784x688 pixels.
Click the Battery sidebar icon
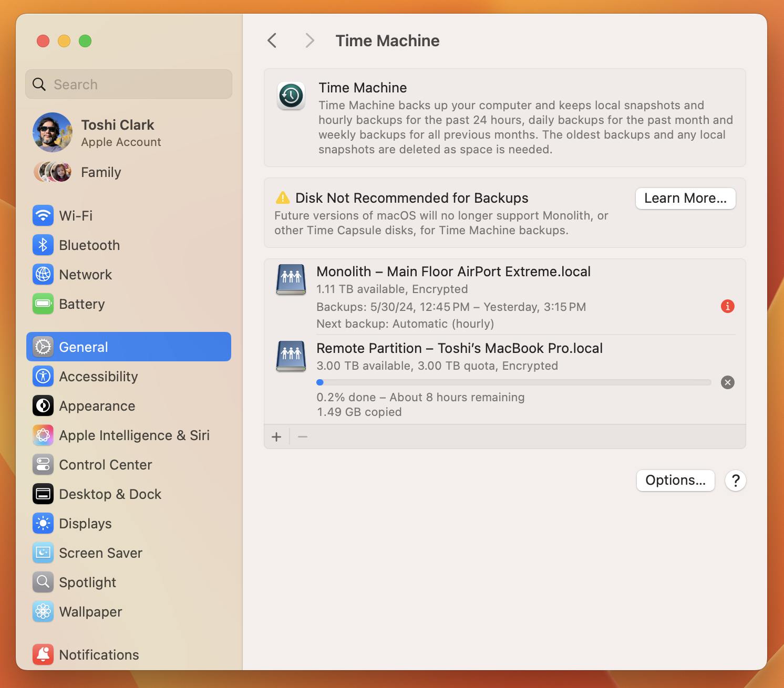point(43,304)
